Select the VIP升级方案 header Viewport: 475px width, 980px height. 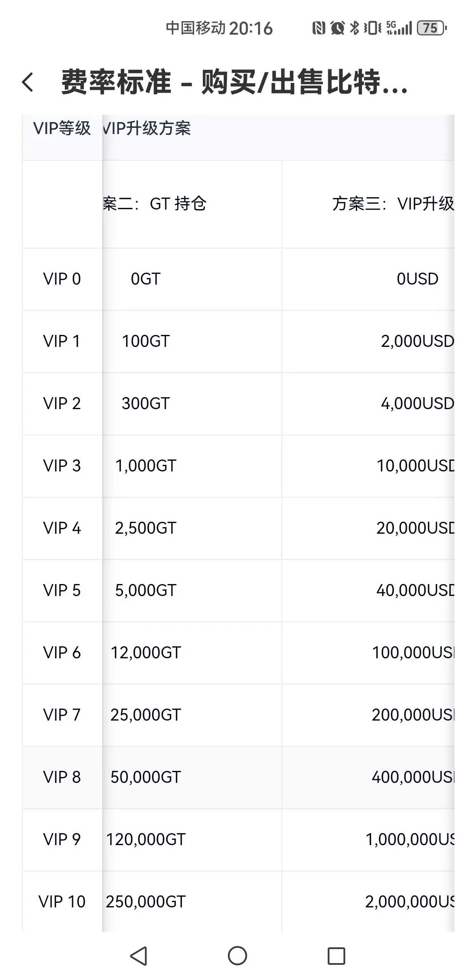tap(147, 128)
